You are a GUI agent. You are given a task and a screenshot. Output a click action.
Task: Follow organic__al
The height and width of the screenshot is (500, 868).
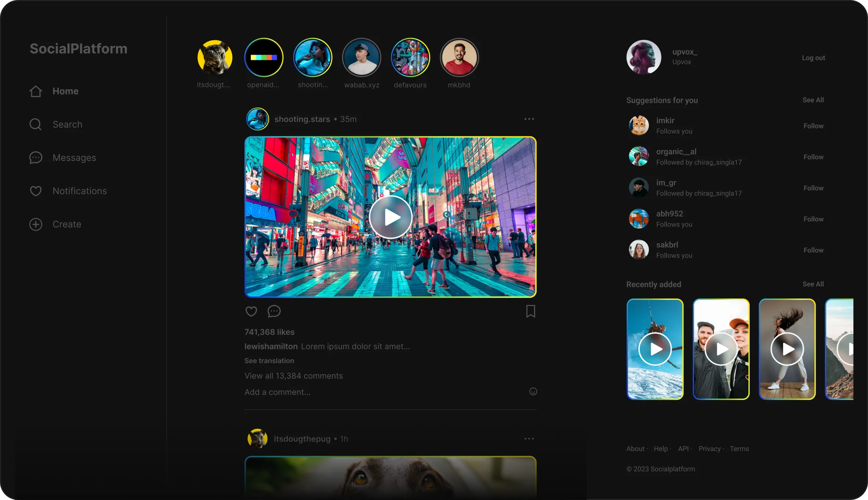(x=813, y=157)
